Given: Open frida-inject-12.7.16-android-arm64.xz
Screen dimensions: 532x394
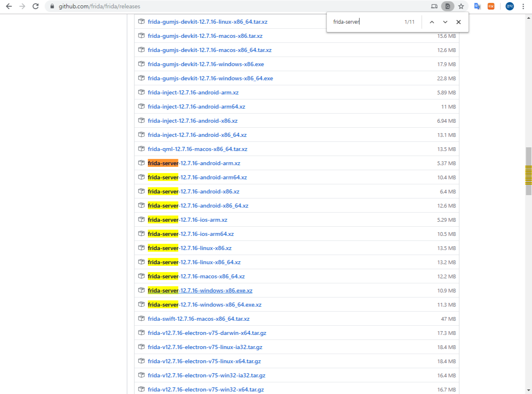Looking at the screenshot, I should 196,107.
